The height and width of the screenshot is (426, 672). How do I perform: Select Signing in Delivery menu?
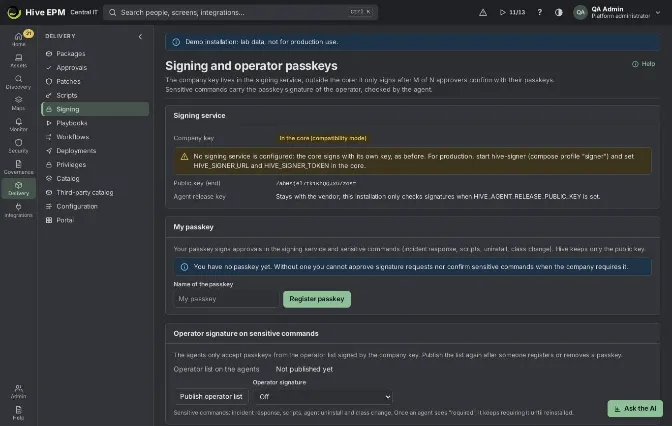[x=95, y=109]
